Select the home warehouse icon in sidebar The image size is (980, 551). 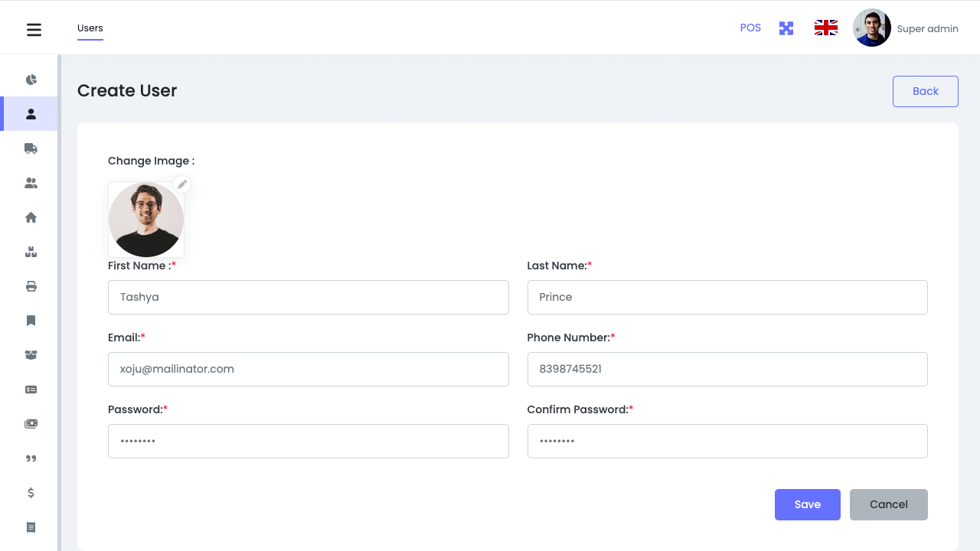pyautogui.click(x=31, y=217)
